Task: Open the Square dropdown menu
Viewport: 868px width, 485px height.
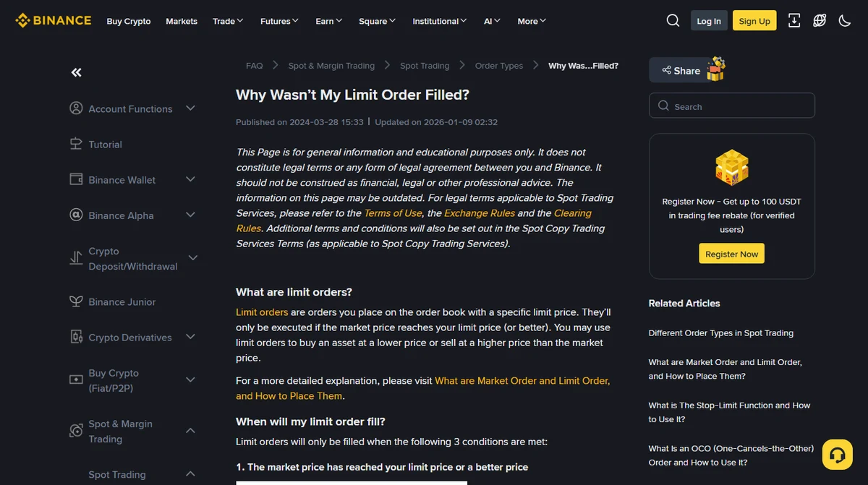Action: (x=377, y=21)
